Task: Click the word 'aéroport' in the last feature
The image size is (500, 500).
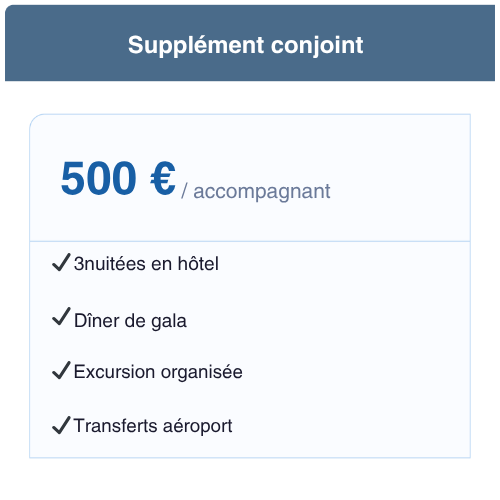Action: pos(198,426)
